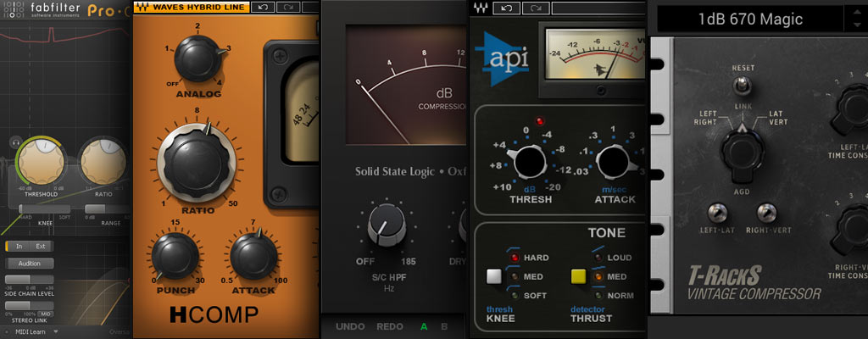Click the Pro-C THRESHOLD knob
The width and height of the screenshot is (868, 339).
coord(40,161)
